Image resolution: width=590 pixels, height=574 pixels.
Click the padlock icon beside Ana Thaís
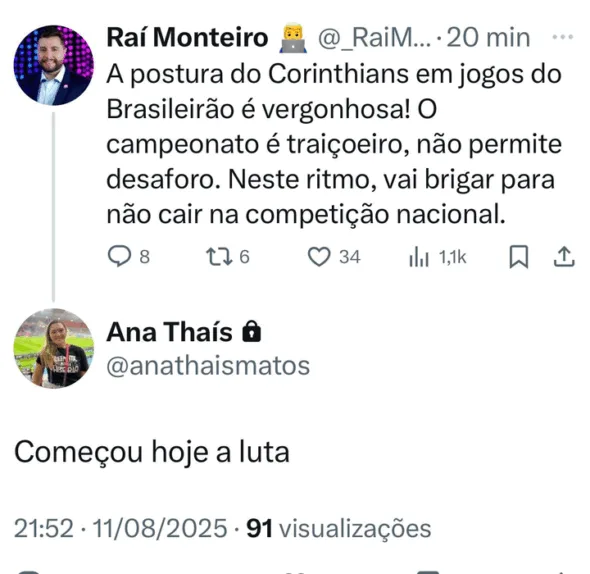click(x=252, y=331)
